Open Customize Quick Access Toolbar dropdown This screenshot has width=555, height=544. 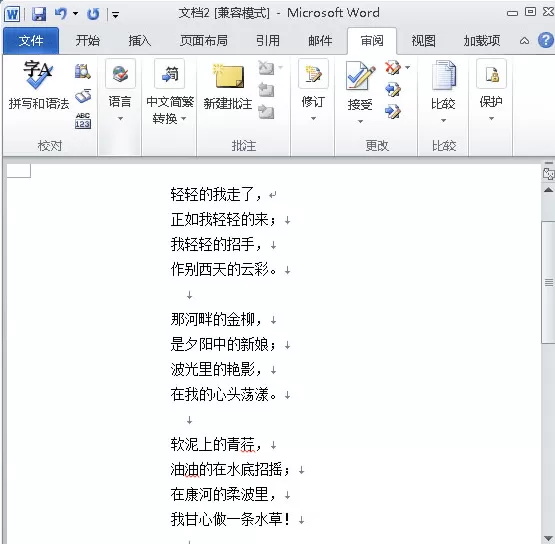[115, 15]
